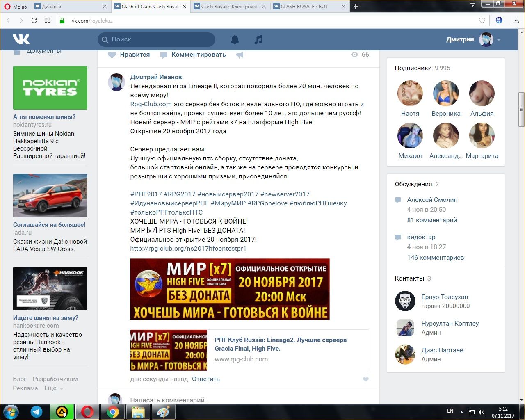Open the rpg-club.org/ns2017hfcontestpr1 link
This screenshot has width=525, height=420.
(188, 249)
